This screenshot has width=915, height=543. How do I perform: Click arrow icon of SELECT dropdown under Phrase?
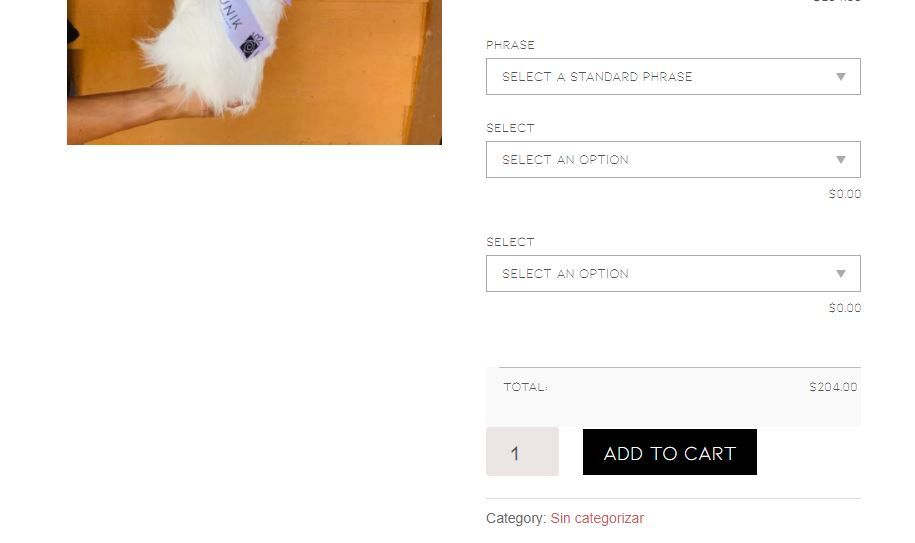tap(840, 159)
